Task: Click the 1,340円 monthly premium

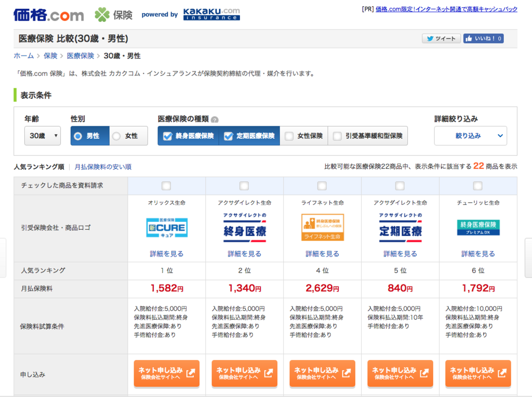Action: 245,288
